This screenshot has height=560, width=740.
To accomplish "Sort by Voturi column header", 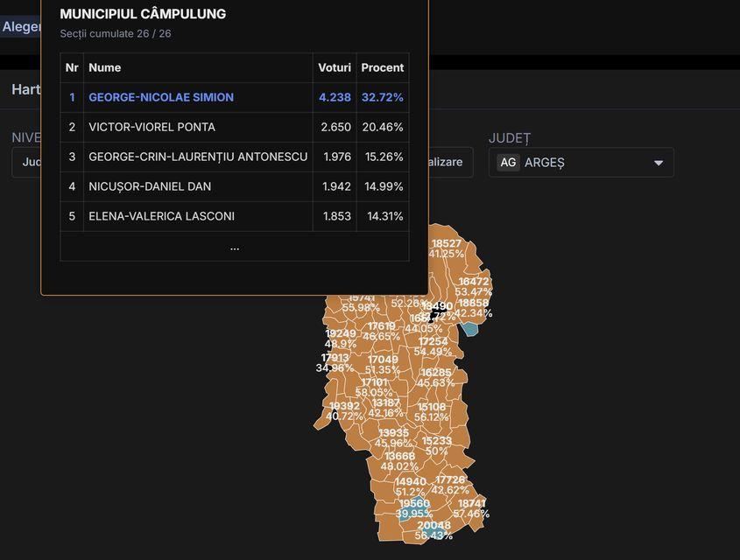I will coord(335,67).
